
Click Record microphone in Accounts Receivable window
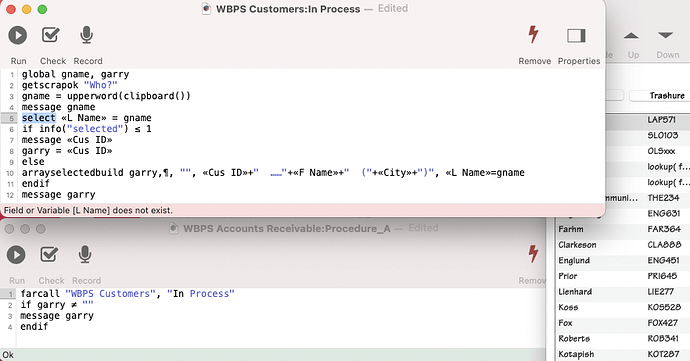85,254
